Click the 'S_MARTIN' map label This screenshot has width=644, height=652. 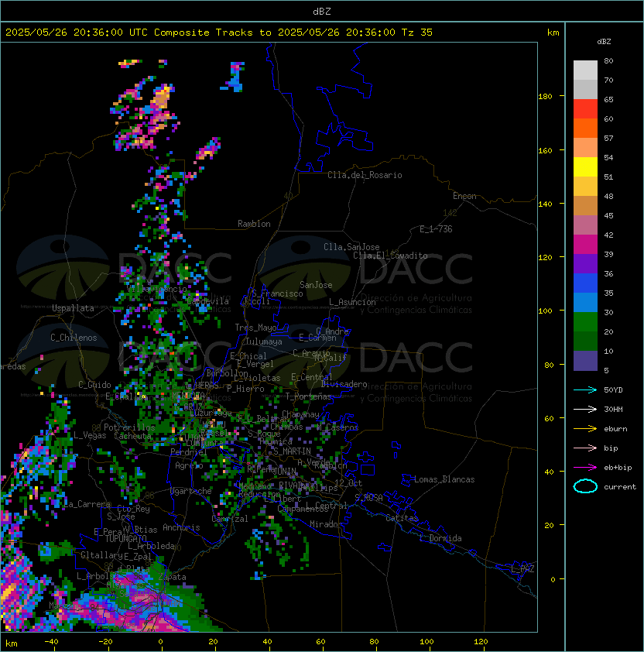pos(292,451)
